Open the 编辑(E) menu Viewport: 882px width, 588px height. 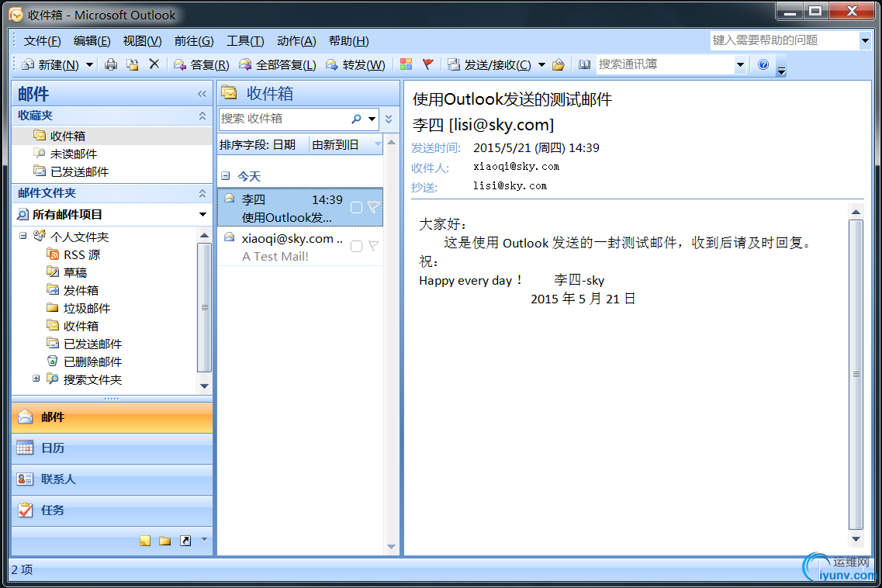point(92,41)
